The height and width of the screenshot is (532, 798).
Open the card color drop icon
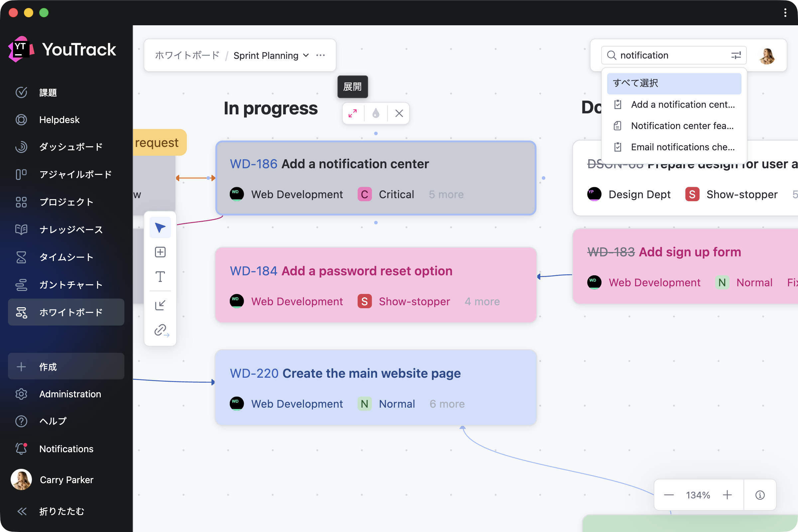376,113
